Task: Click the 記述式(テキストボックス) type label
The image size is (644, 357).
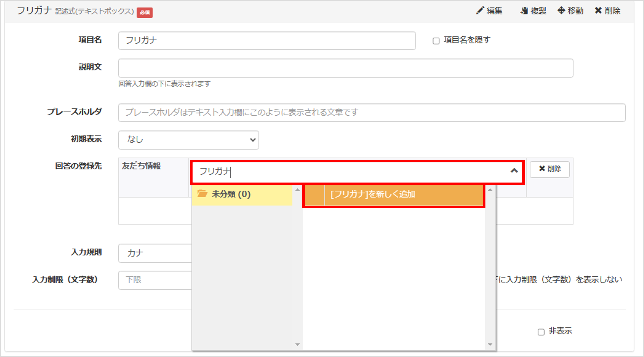Action: point(94,11)
